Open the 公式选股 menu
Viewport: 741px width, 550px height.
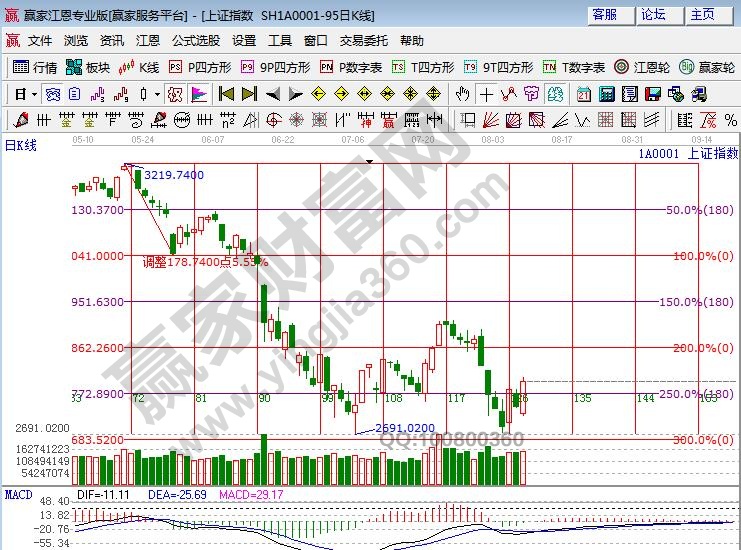pos(196,41)
